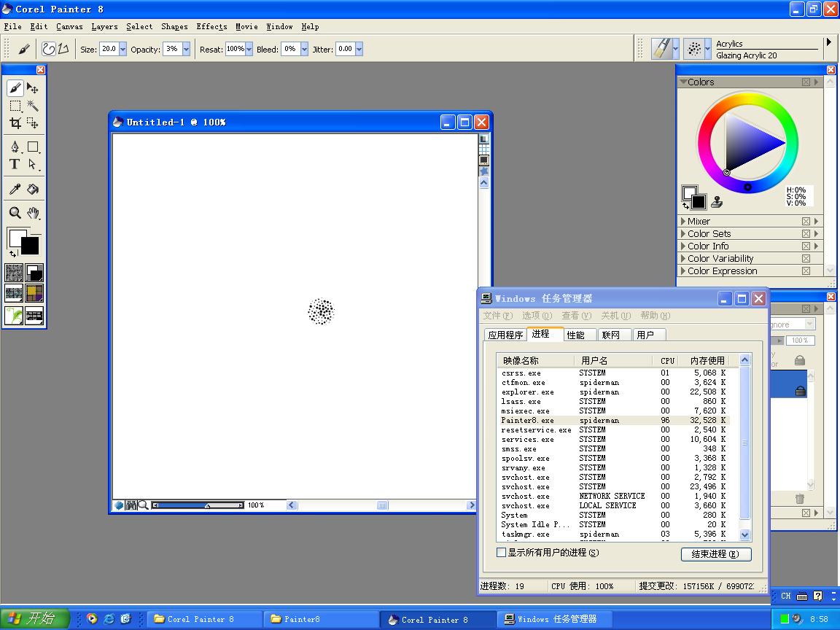Select the Grabber hand tool
Viewport: 840px width, 630px height.
(x=33, y=213)
